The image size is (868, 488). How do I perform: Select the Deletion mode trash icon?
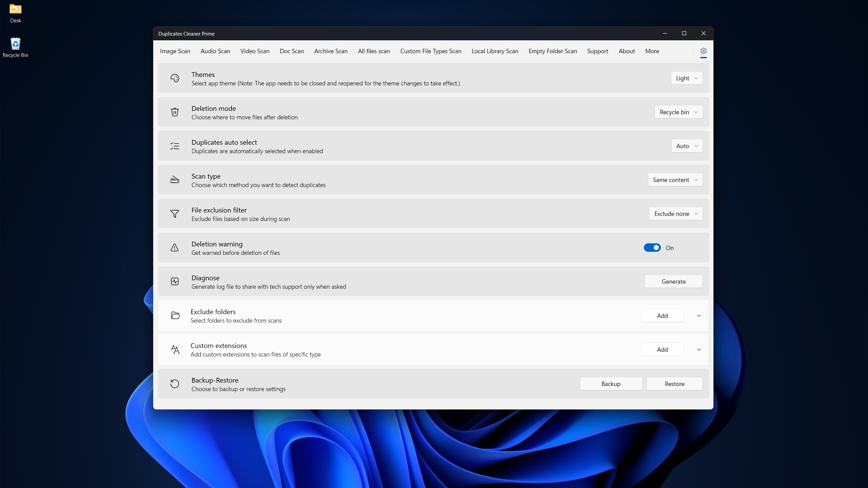pos(175,112)
